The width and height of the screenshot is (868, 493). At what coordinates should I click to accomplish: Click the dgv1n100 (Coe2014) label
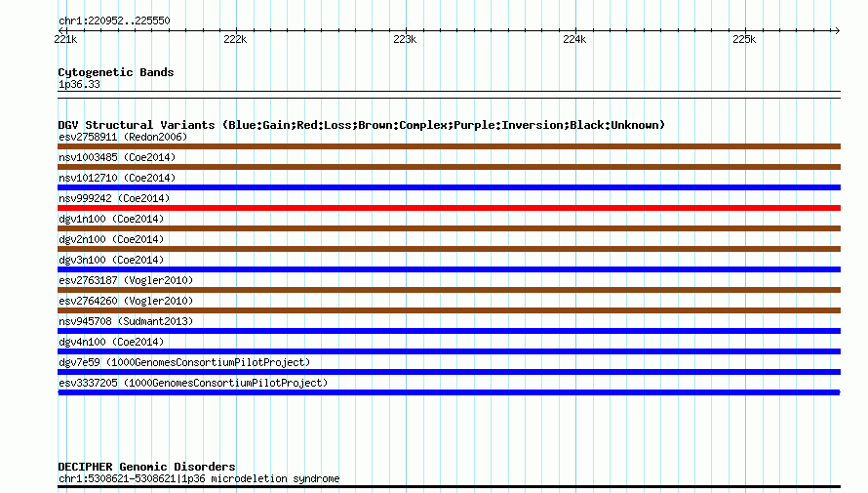pos(111,219)
